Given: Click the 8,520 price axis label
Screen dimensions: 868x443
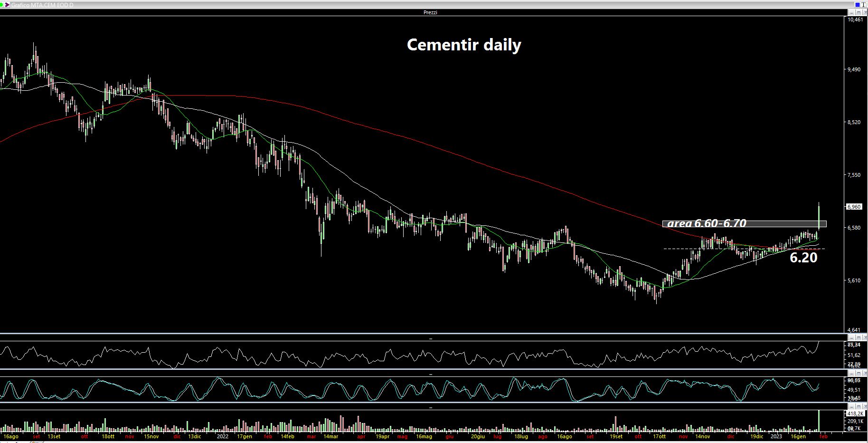Looking at the screenshot, I should 854,122.
